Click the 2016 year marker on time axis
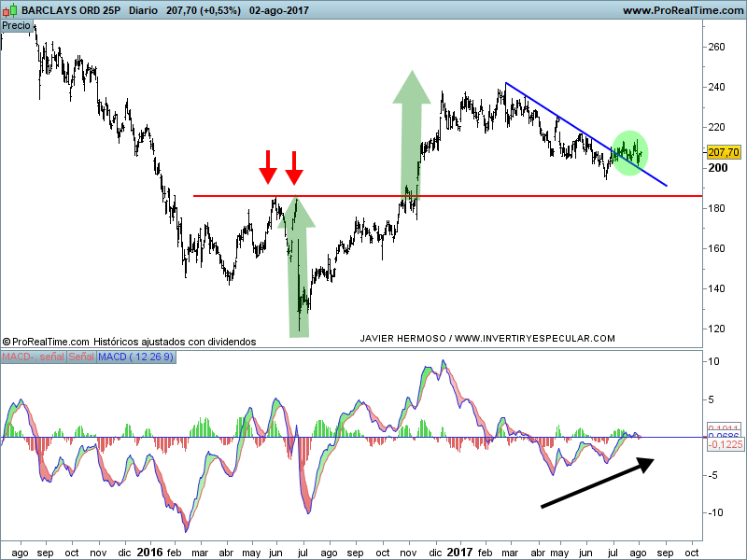Image resolution: width=747 pixels, height=560 pixels. pyautogui.click(x=149, y=552)
